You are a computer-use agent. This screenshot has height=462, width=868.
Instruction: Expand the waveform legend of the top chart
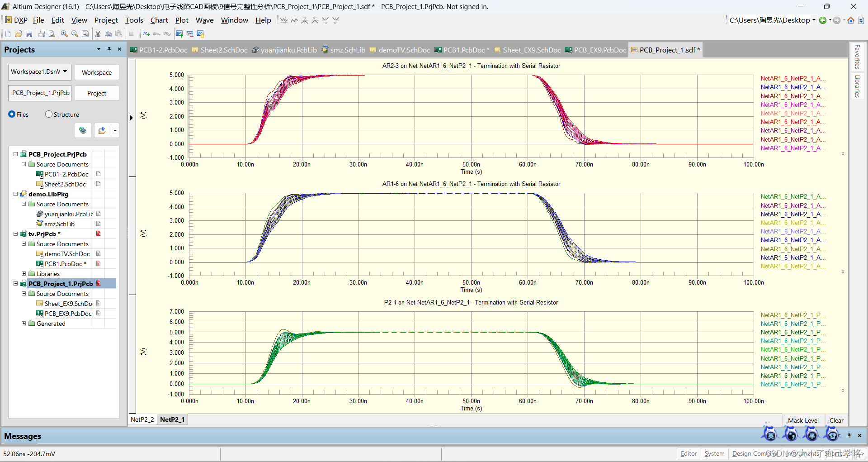(x=843, y=154)
